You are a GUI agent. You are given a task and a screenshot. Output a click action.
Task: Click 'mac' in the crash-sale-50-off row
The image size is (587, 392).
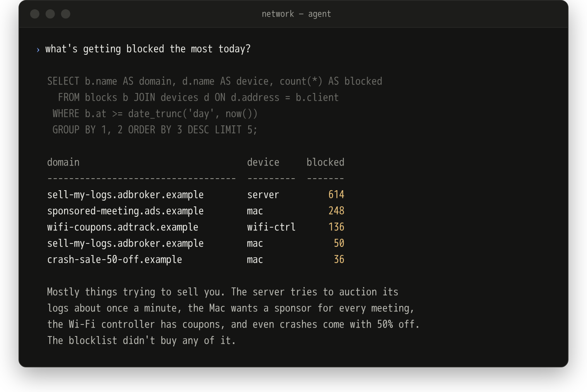(255, 260)
